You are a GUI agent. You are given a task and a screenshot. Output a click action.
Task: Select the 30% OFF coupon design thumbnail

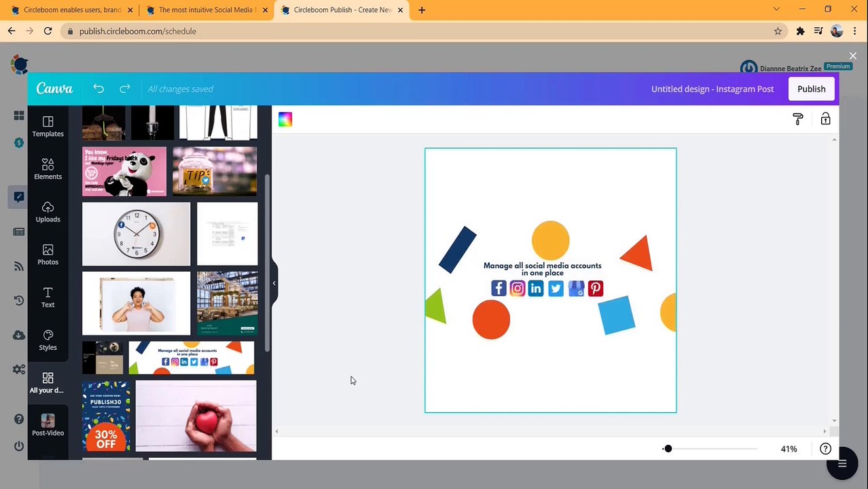click(106, 416)
